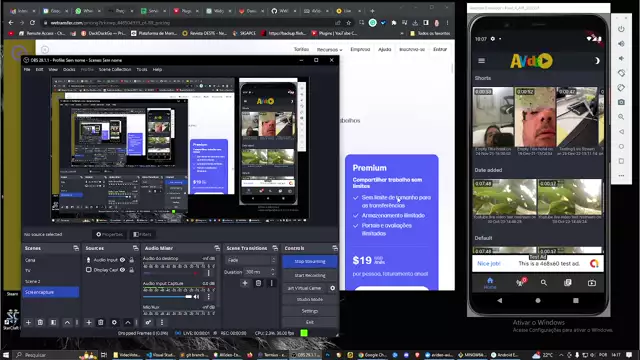Reload page in Chrome toolbar

[x=33, y=23]
